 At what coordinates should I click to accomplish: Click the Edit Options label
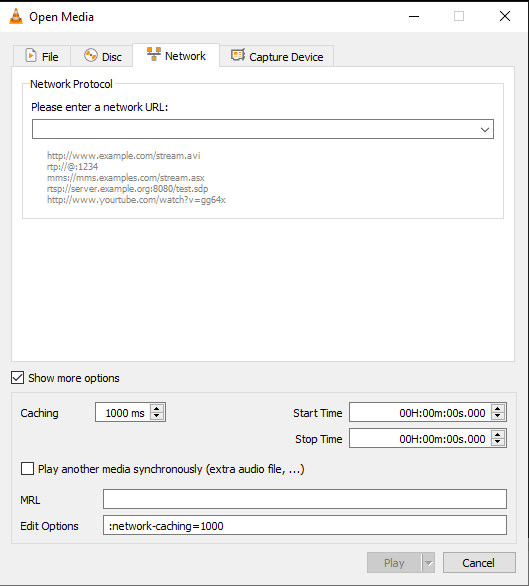(x=49, y=526)
